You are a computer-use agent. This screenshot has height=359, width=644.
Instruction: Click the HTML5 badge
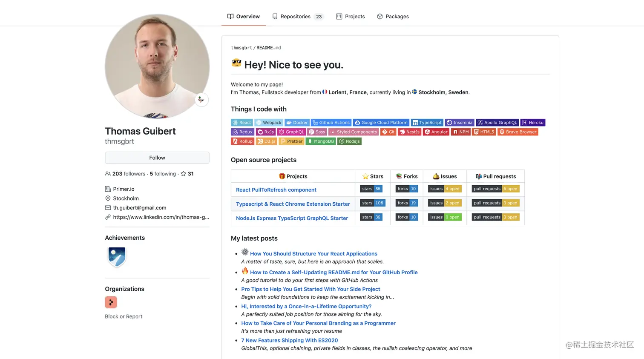point(484,132)
